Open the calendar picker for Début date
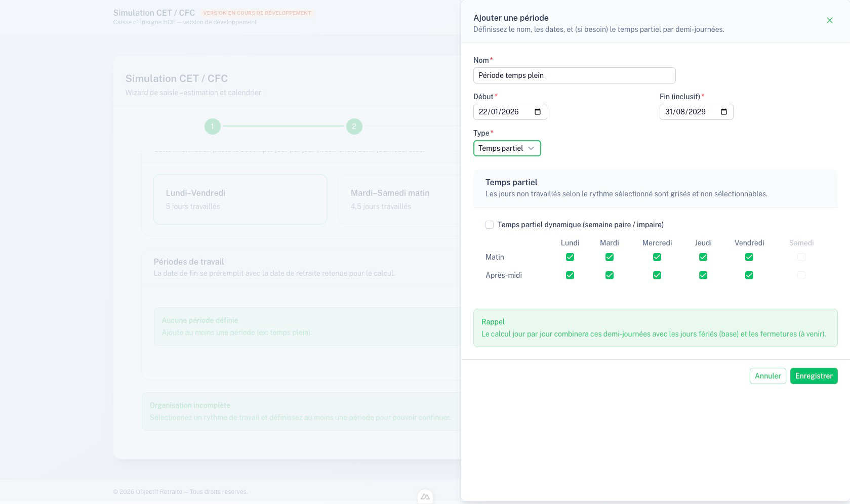850x504 pixels. tap(538, 112)
